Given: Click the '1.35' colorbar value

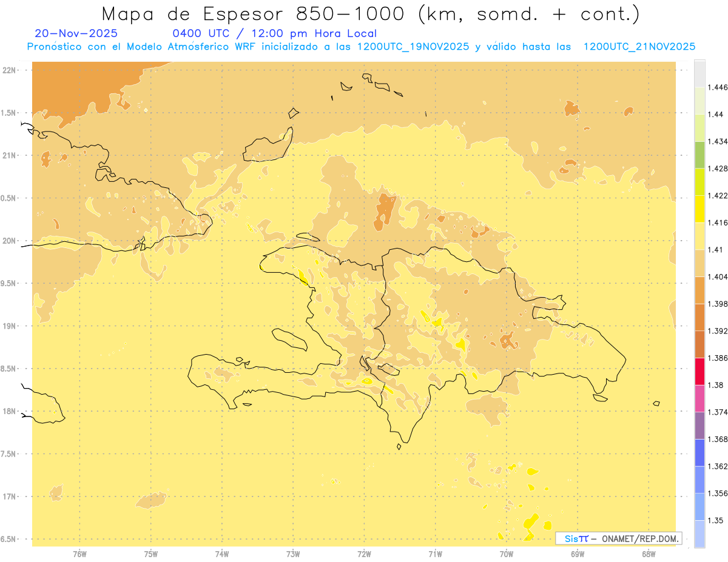Looking at the screenshot, I should [715, 521].
